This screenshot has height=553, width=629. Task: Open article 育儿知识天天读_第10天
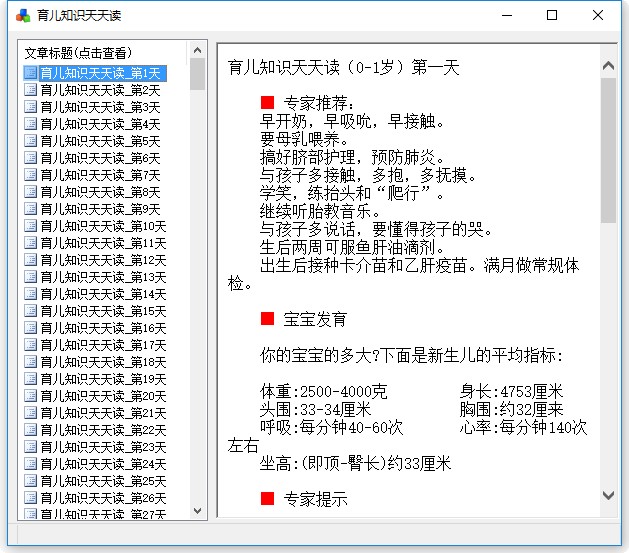(x=103, y=226)
